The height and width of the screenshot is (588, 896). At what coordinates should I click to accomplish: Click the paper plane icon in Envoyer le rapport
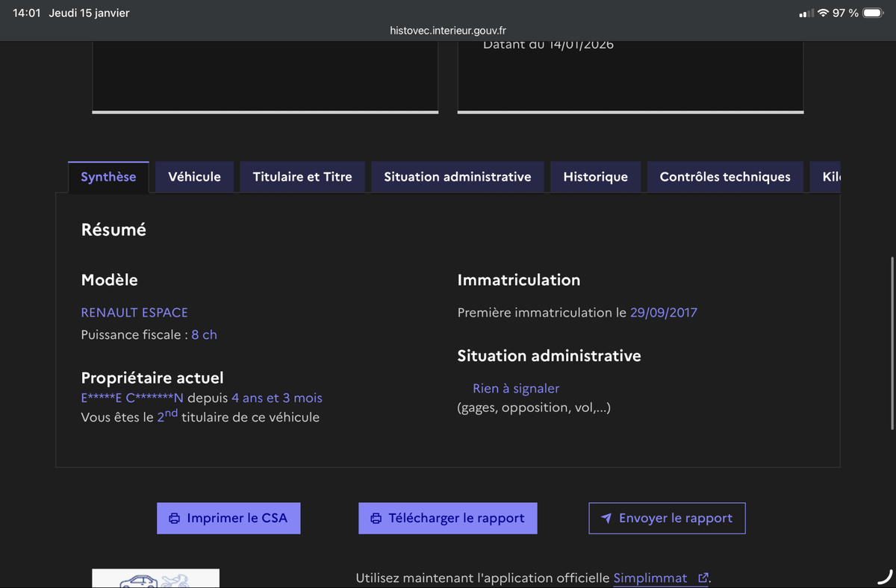pyautogui.click(x=606, y=518)
